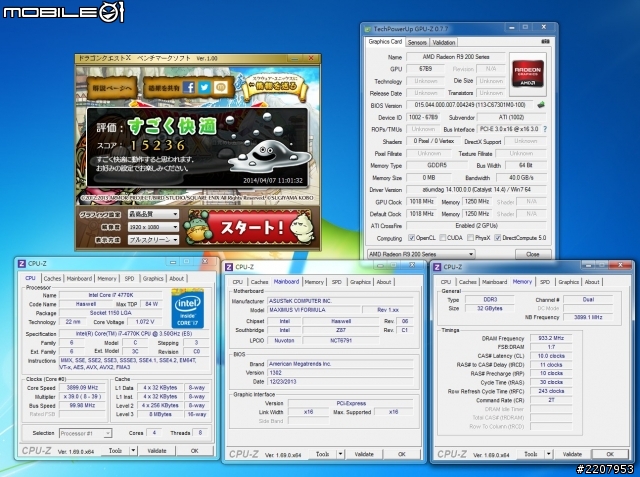Switch to Sensors tab in GPU-Z
Screen dimensions: 640x477
[417, 42]
